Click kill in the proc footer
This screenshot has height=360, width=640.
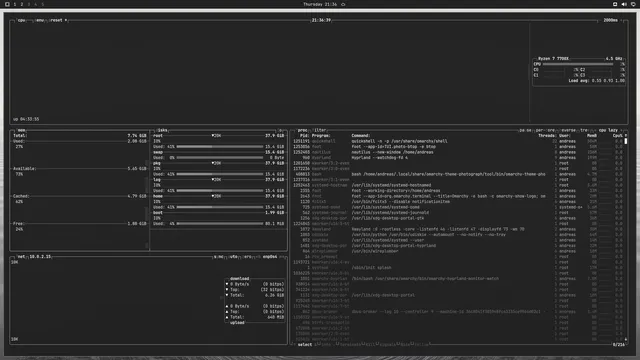coord(370,344)
